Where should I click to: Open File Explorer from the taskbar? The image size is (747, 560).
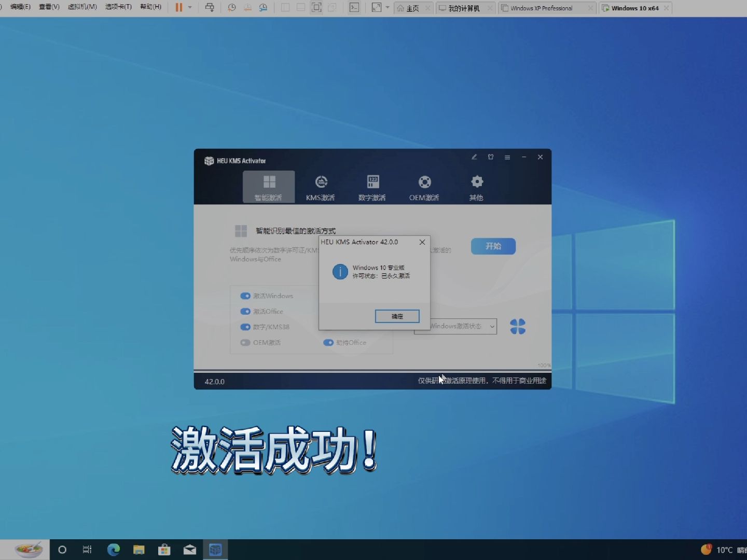(x=139, y=550)
